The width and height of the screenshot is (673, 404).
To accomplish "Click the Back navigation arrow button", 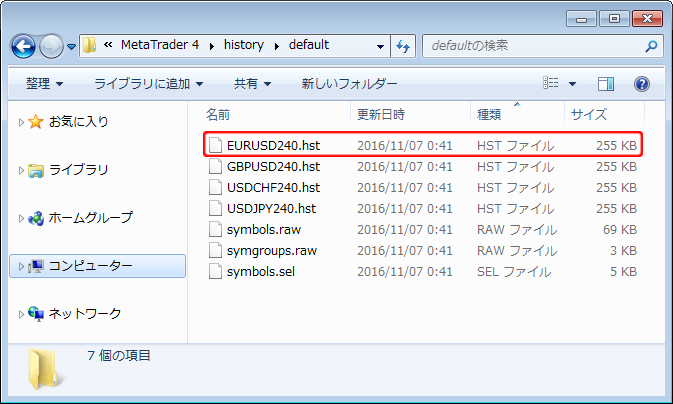I will [x=24, y=46].
